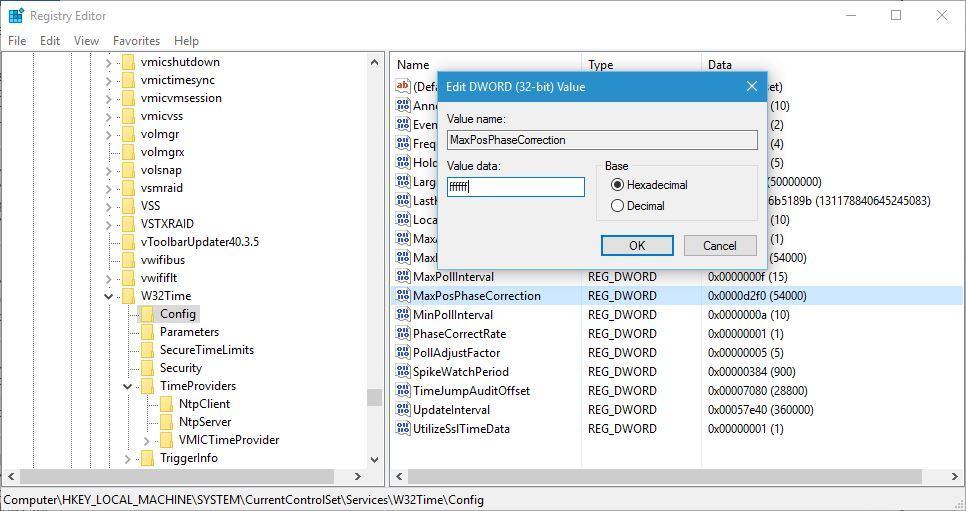Image resolution: width=966 pixels, height=511 pixels.
Task: Open the Edit menu
Action: coord(50,41)
